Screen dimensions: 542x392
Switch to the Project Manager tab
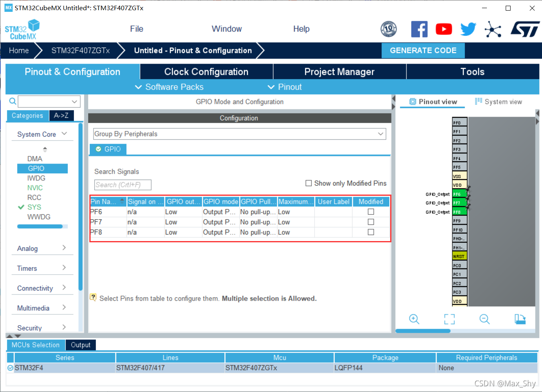coord(340,72)
